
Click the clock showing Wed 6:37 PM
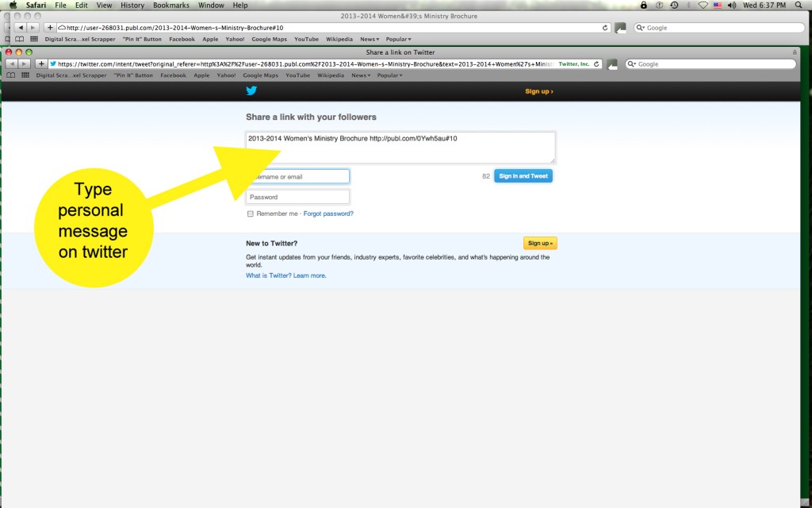pos(764,6)
